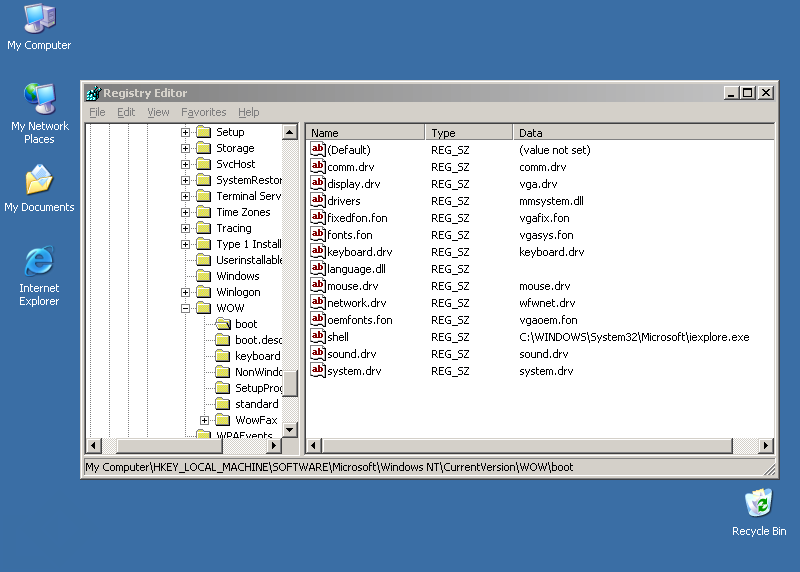Sort values by Type column header
The height and width of the screenshot is (572, 800).
click(468, 133)
